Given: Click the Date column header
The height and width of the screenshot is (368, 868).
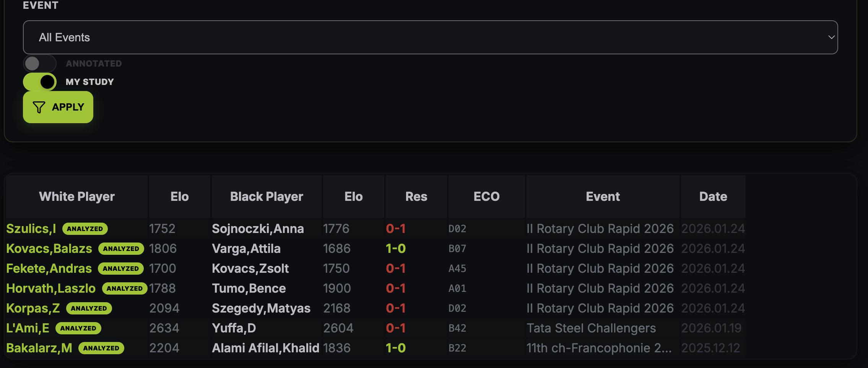Looking at the screenshot, I should [713, 196].
